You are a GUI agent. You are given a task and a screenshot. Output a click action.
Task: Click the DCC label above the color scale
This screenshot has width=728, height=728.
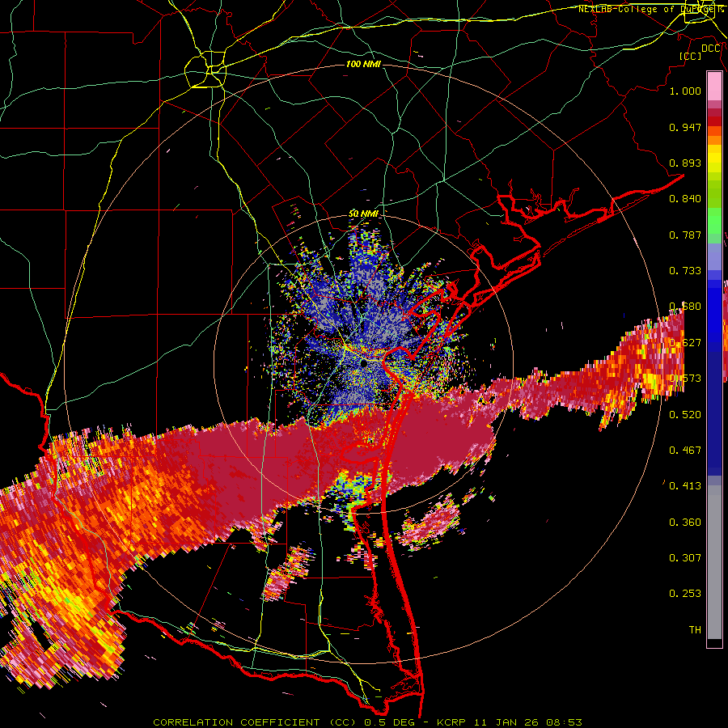tap(711, 49)
